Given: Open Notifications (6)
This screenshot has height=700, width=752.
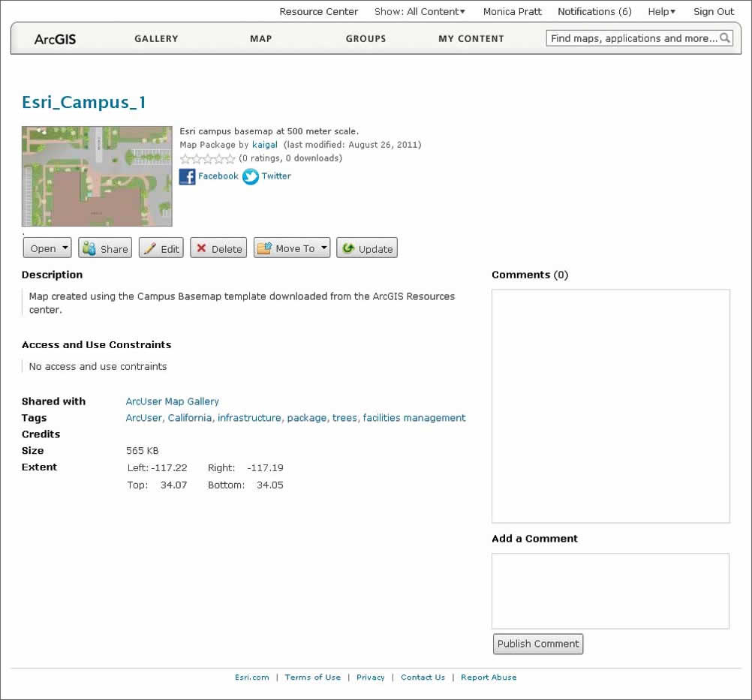Looking at the screenshot, I should (x=594, y=11).
